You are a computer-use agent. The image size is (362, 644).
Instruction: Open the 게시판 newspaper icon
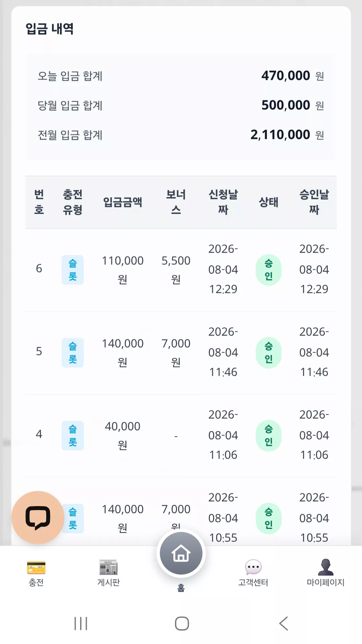pyautogui.click(x=108, y=567)
